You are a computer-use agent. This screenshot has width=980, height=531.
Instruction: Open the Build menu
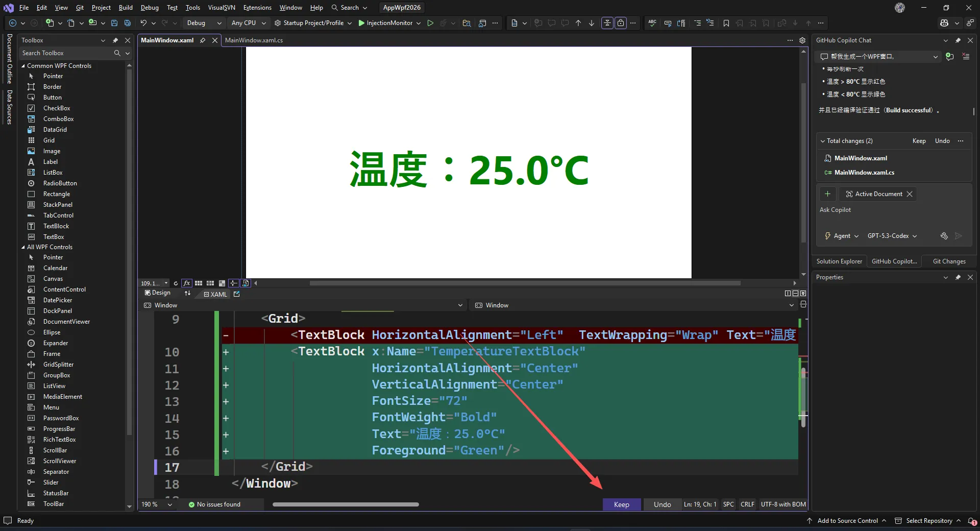tap(126, 8)
